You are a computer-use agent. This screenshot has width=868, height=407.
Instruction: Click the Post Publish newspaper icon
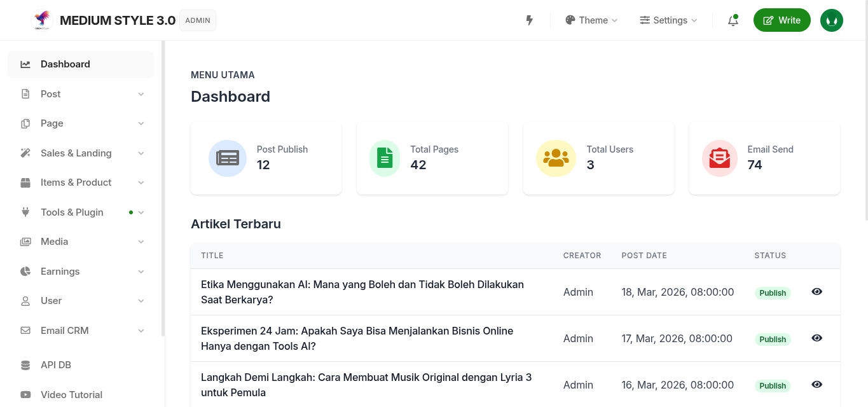pyautogui.click(x=228, y=158)
